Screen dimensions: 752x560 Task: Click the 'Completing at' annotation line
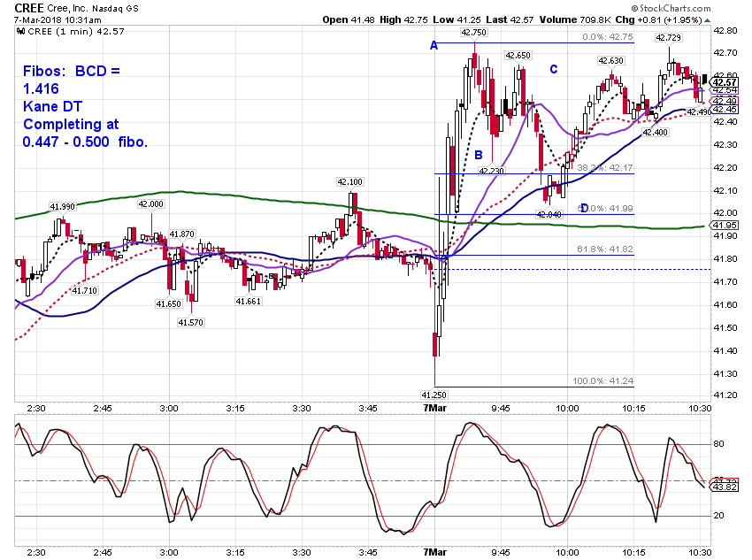pyautogui.click(x=71, y=125)
